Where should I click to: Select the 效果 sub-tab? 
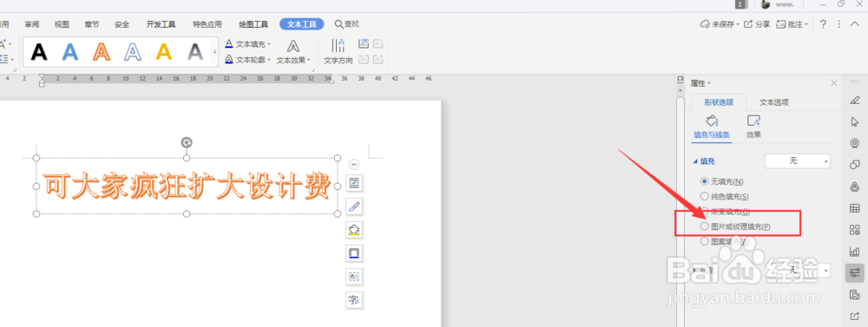click(x=753, y=128)
